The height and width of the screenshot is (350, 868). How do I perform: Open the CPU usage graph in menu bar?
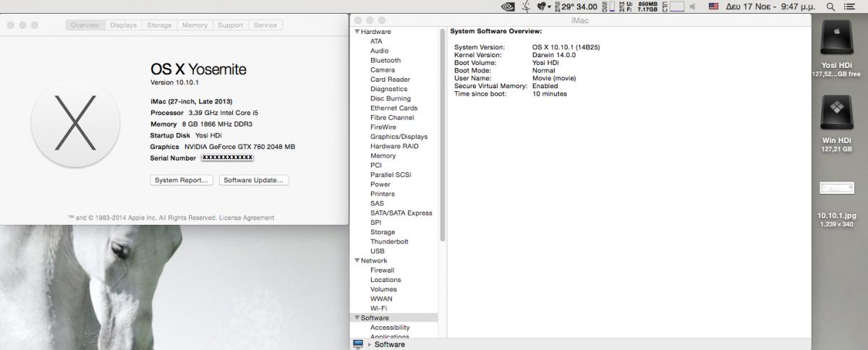[675, 7]
